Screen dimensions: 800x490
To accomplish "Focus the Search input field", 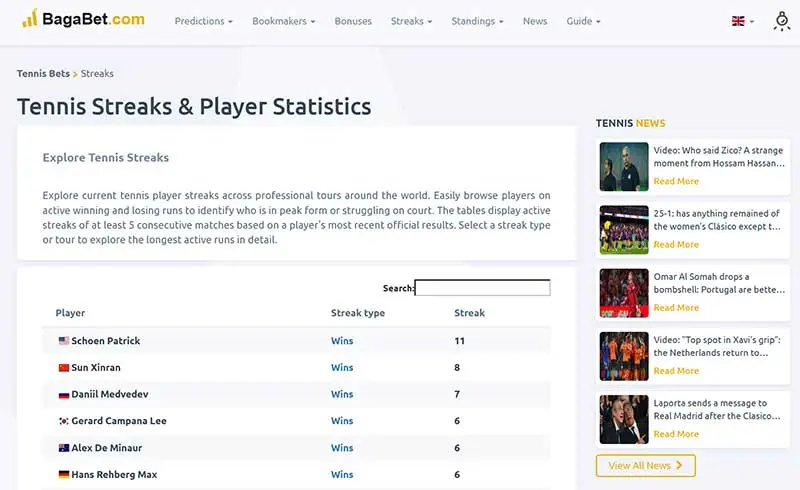I will pos(483,288).
